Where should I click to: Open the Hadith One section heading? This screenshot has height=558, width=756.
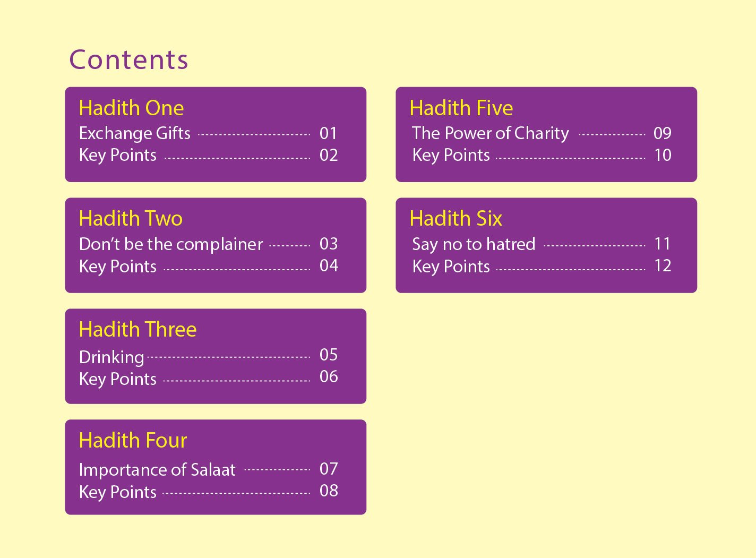tap(131, 108)
